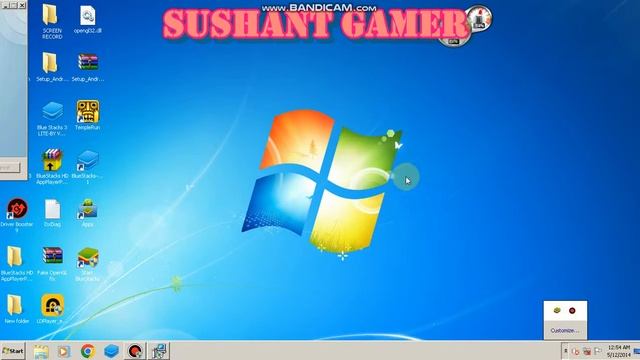The width and height of the screenshot is (640, 360).
Task: Open the clock showing 12:54 AM
Action: [x=619, y=351]
